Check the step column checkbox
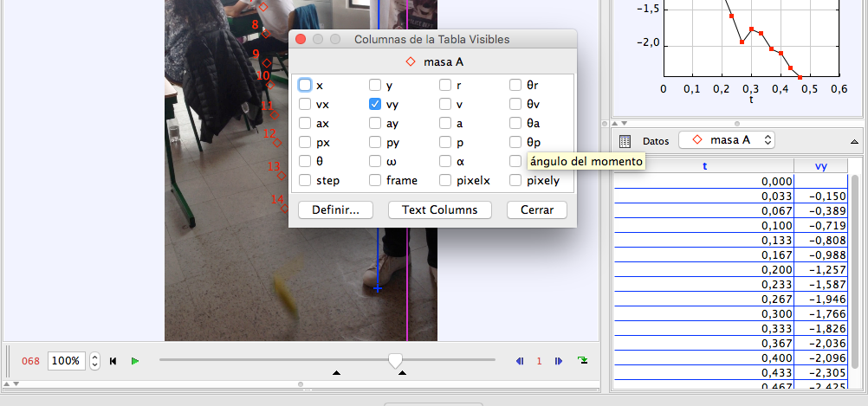Image resolution: width=868 pixels, height=406 pixels. click(x=305, y=180)
